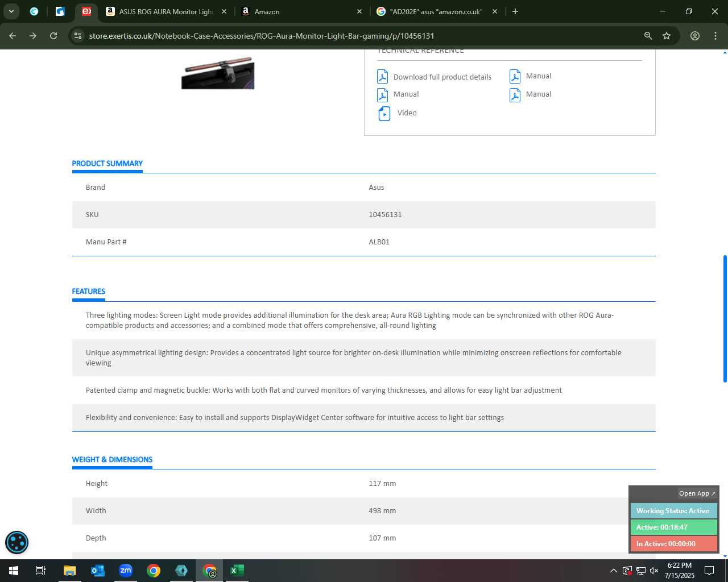The height and width of the screenshot is (582, 728).
Task: Open the network tray icon
Action: (x=640, y=571)
